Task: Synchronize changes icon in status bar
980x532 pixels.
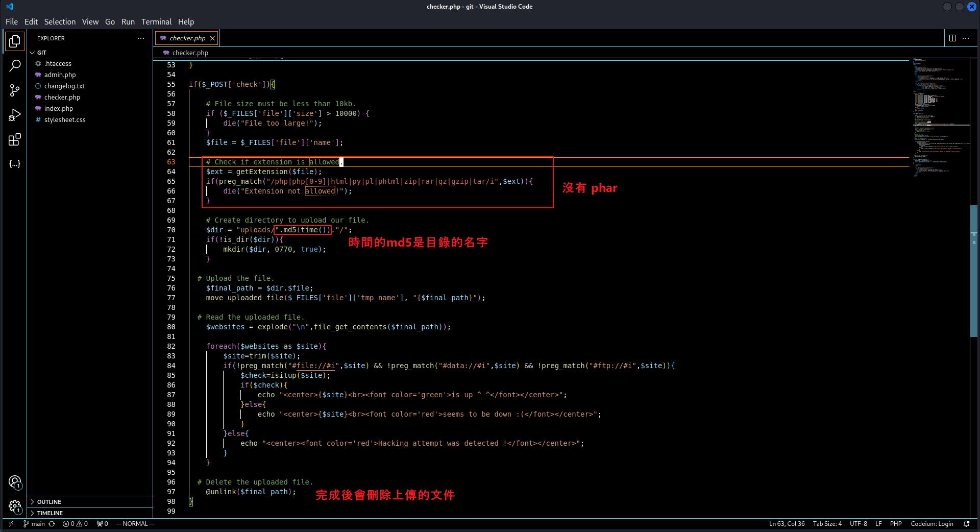Action: (x=52, y=524)
